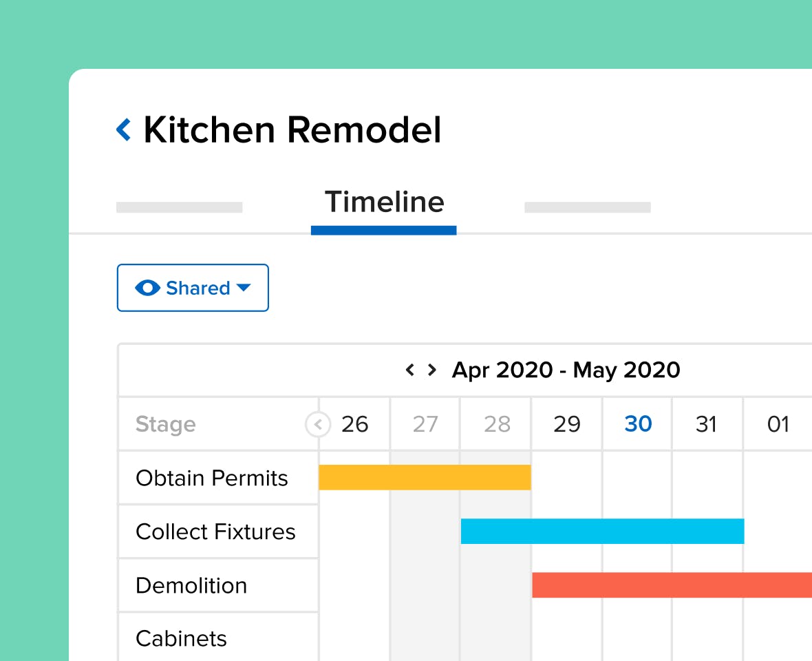Click the Kitchen Remodel project title
The height and width of the screenshot is (661, 812).
click(292, 129)
